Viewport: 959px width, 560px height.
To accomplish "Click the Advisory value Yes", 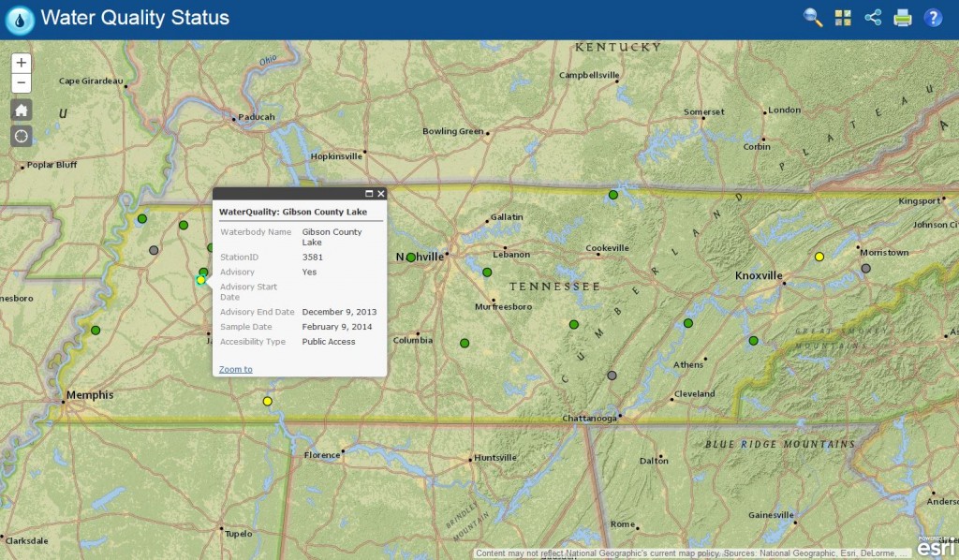I will pos(309,273).
